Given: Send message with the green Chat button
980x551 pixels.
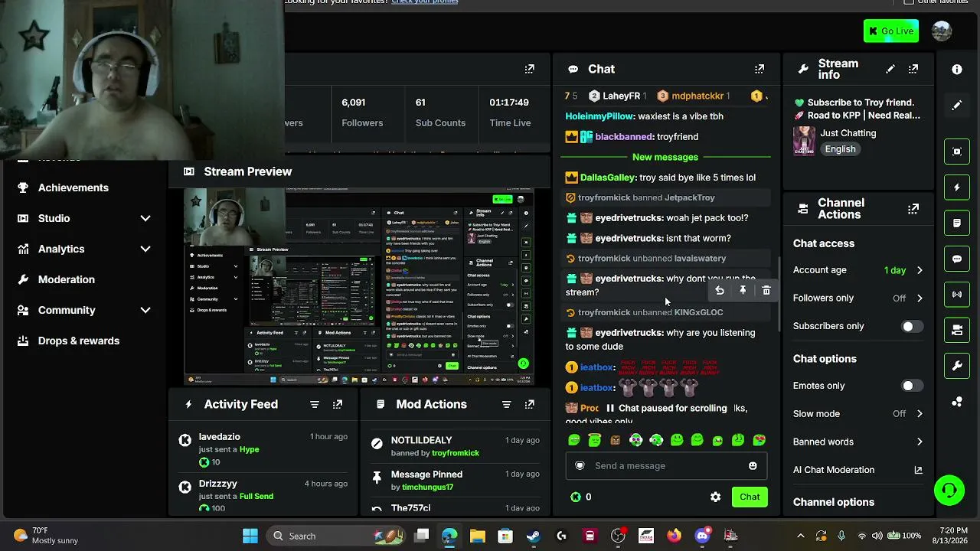Looking at the screenshot, I should [750, 497].
